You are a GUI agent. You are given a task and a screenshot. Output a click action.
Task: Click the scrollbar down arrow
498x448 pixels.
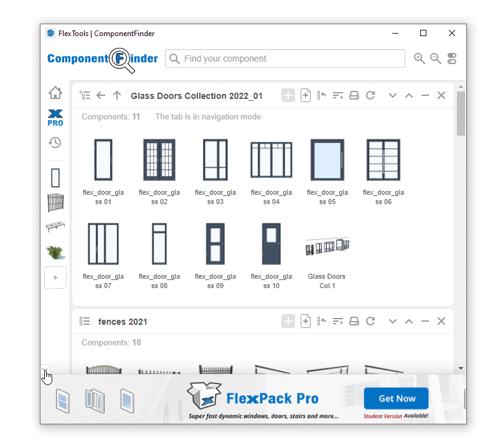pyautogui.click(x=461, y=368)
